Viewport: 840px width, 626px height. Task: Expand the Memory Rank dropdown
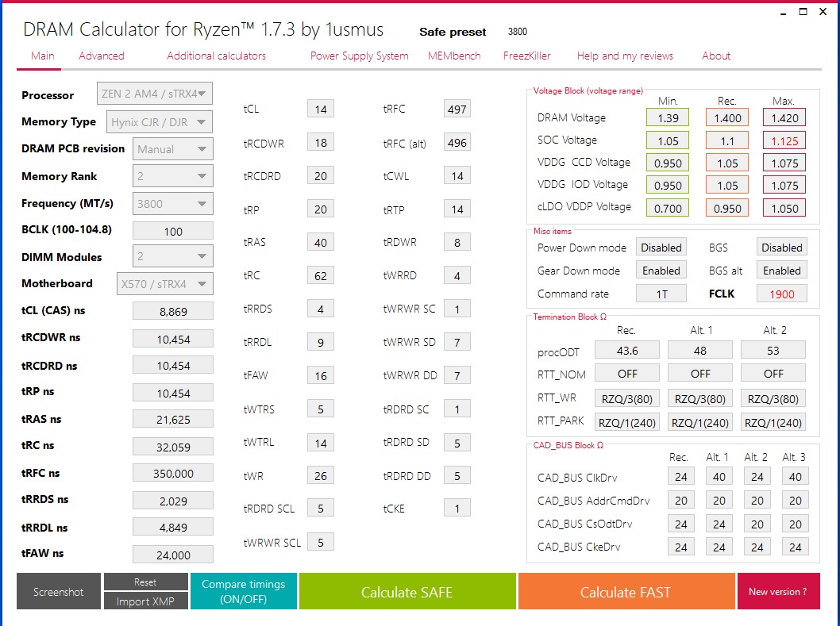click(x=172, y=176)
